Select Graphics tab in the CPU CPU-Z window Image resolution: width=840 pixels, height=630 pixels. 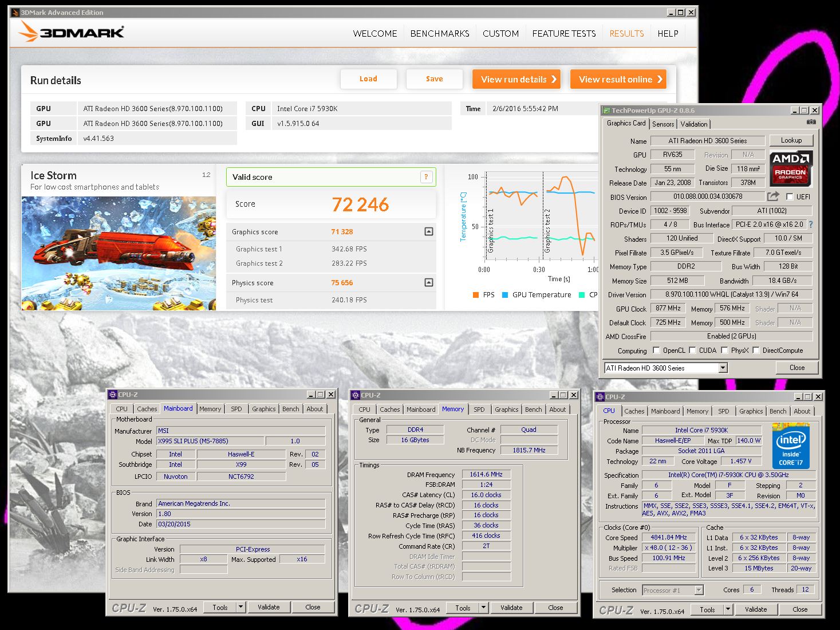pyautogui.click(x=751, y=411)
